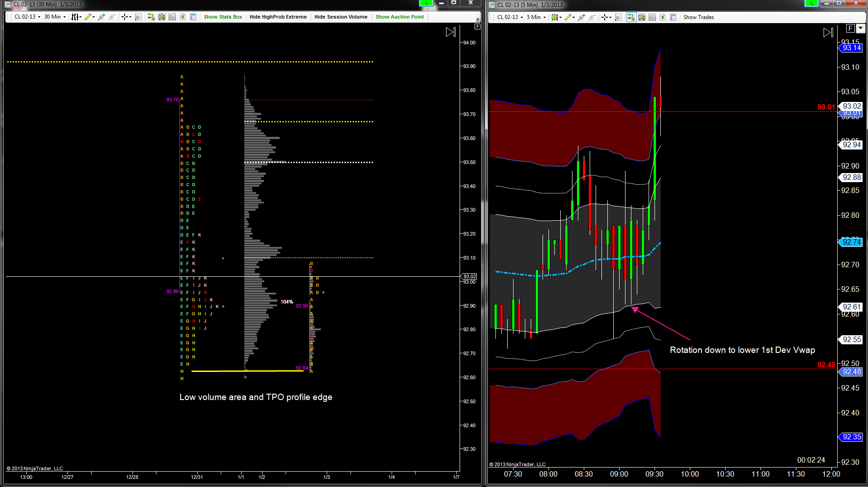Select the pencil drawing tool in 30 Min chart
Viewport: 868px width, 487px height.
pyautogui.click(x=88, y=17)
